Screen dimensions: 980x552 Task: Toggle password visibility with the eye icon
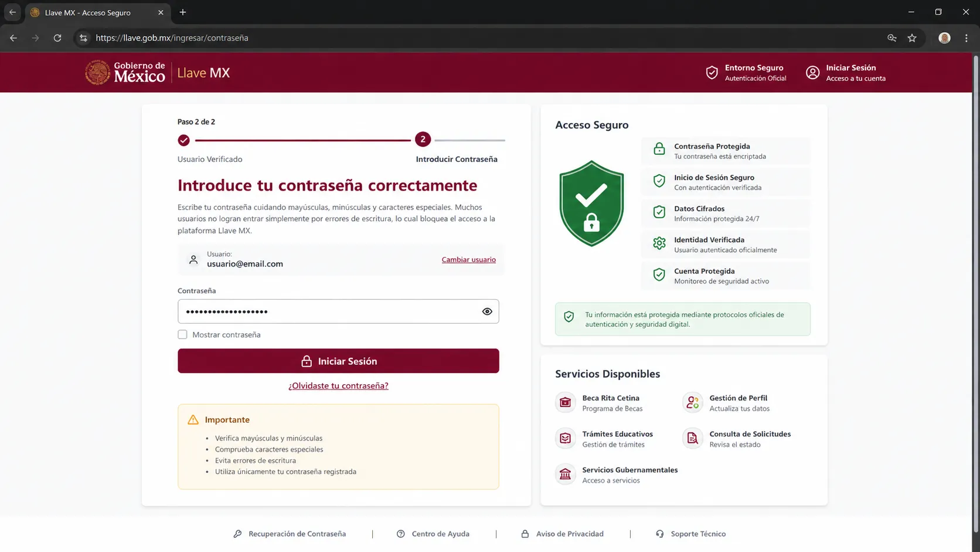[487, 311]
